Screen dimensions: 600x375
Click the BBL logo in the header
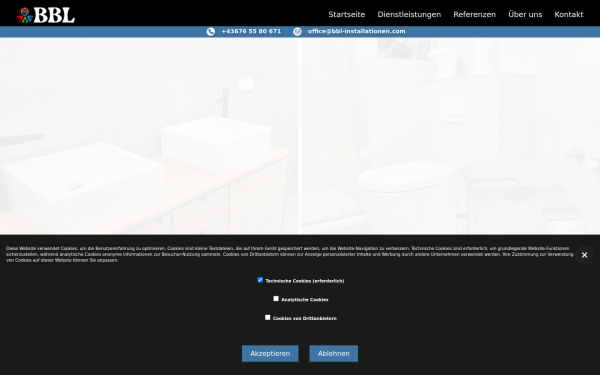(46, 15)
